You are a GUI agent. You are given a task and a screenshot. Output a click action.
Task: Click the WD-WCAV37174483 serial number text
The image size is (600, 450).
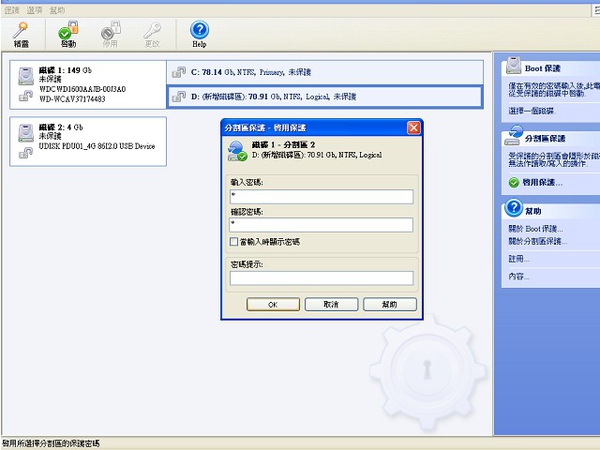pyautogui.click(x=72, y=99)
